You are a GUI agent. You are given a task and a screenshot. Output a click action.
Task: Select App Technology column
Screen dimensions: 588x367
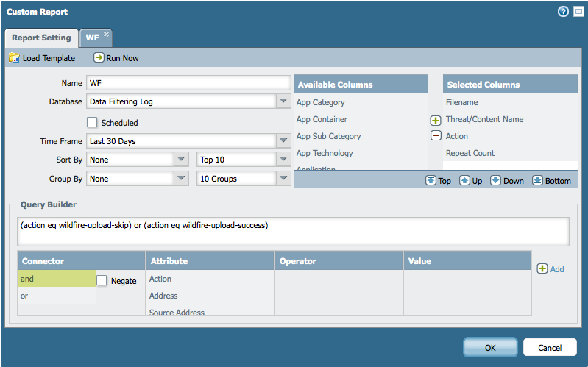pos(325,153)
